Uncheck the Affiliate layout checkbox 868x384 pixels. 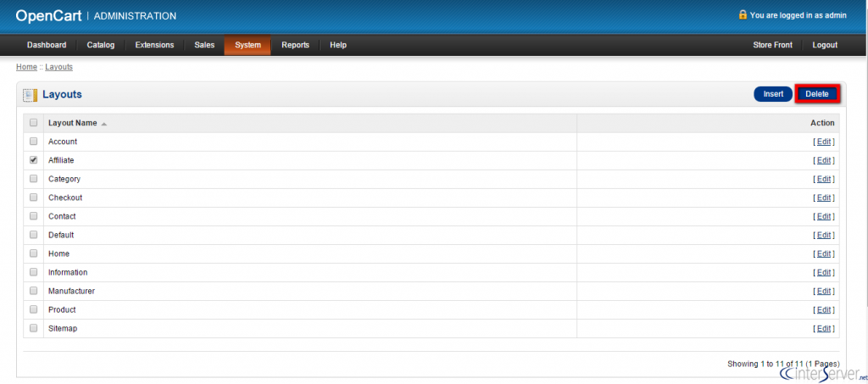(x=33, y=160)
